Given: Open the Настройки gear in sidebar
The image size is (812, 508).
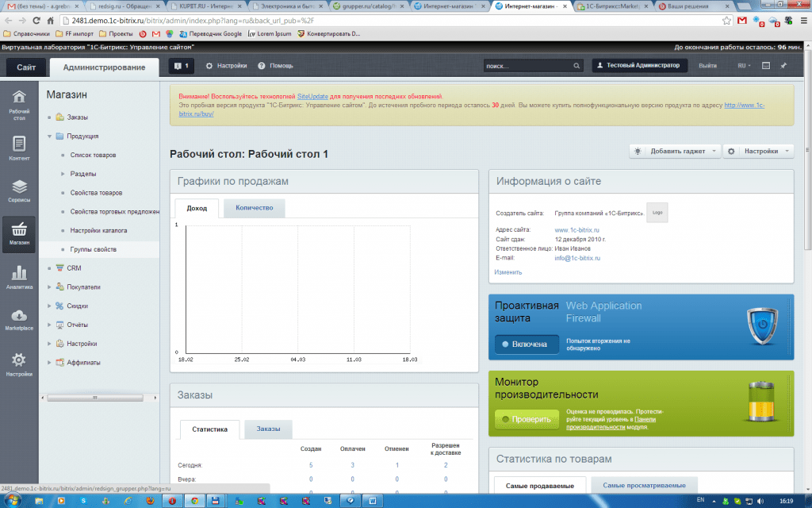Looking at the screenshot, I should pos(19,364).
